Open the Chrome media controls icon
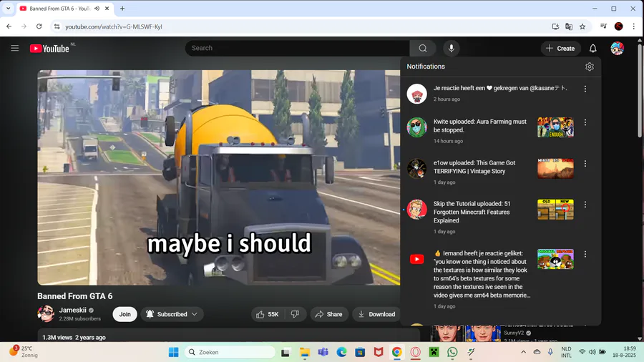The image size is (644, 362). pyautogui.click(x=603, y=26)
